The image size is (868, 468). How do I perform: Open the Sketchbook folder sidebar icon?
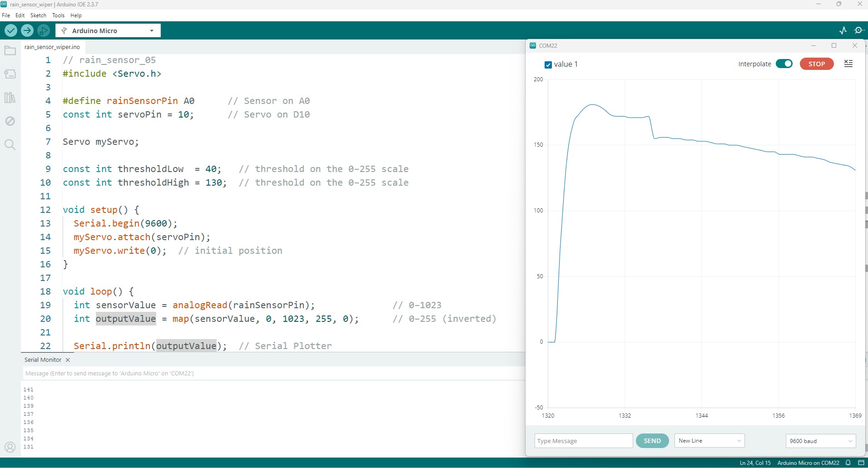click(x=10, y=50)
